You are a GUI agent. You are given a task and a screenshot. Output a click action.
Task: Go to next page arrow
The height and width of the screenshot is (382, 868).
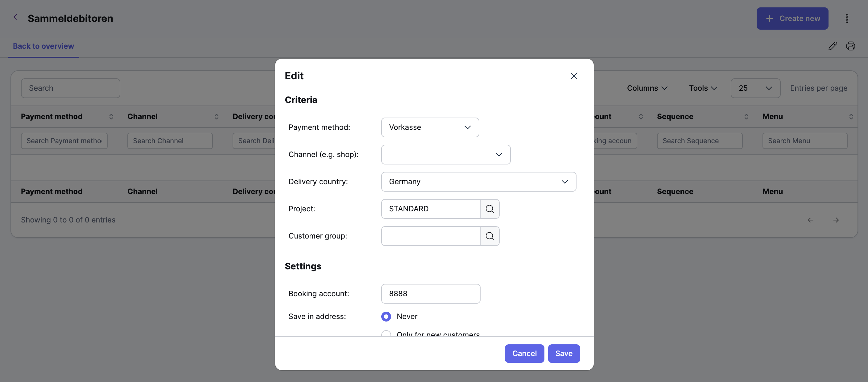[x=836, y=220]
